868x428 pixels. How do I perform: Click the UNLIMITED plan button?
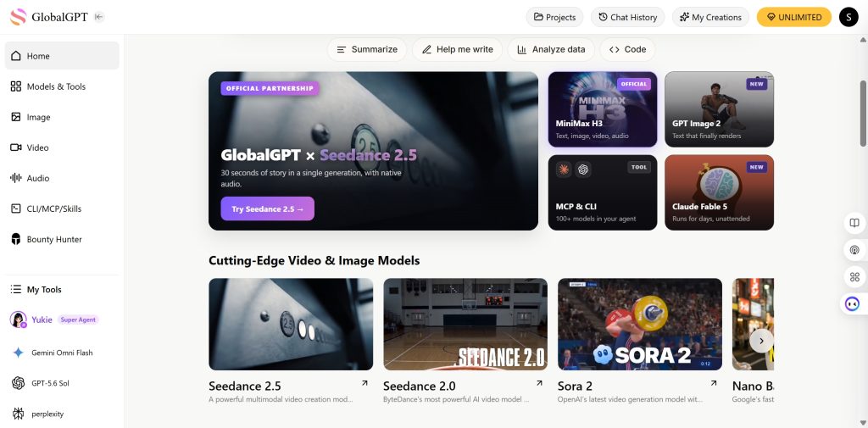point(793,17)
